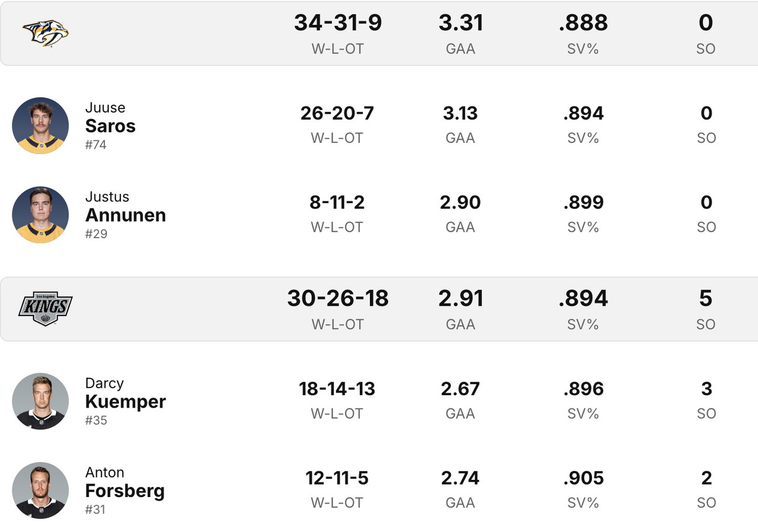The width and height of the screenshot is (758, 532).
Task: Click the Nashville Predators team logo
Action: (x=45, y=33)
